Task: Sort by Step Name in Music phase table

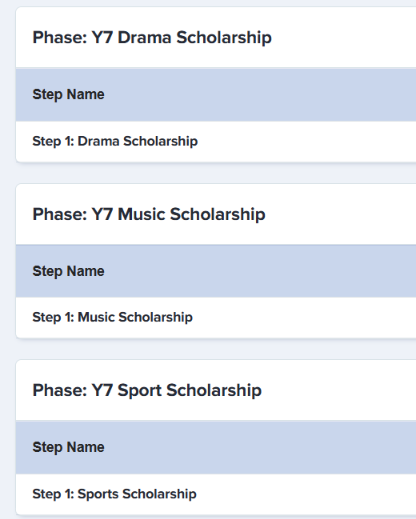Action: [x=68, y=271]
